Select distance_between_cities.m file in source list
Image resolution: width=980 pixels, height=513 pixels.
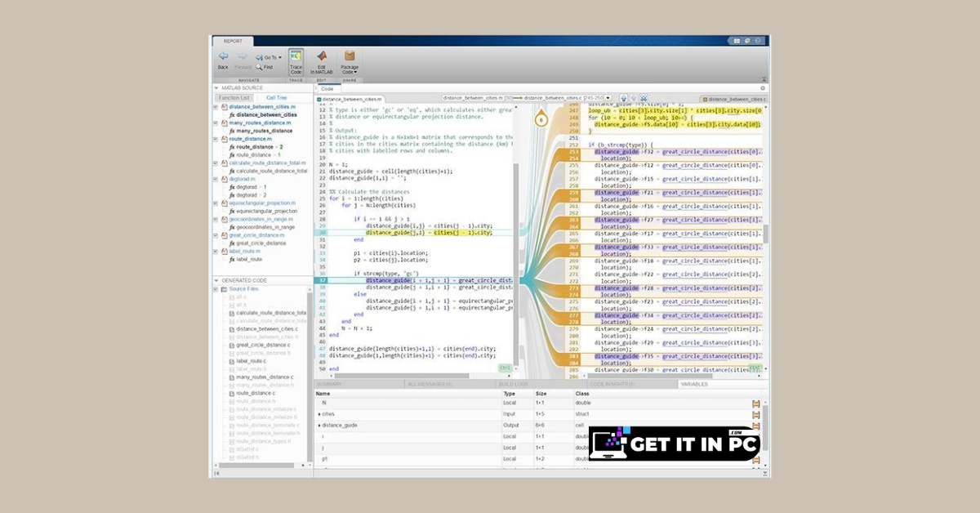[262, 107]
